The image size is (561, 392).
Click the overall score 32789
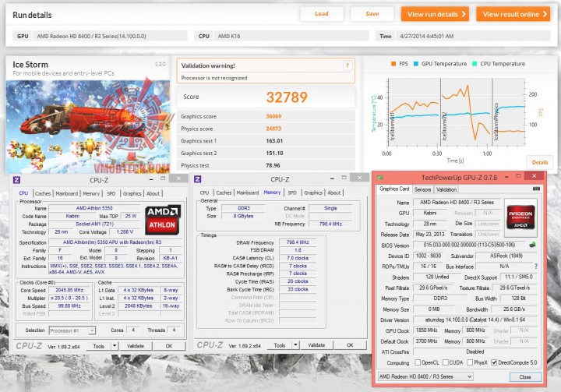click(x=287, y=97)
